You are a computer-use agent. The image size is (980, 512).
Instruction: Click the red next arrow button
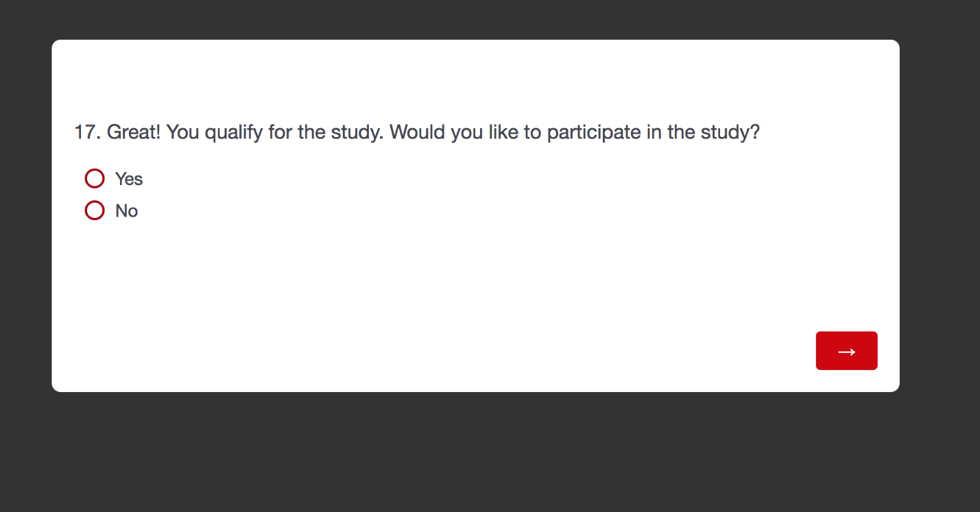pos(846,351)
